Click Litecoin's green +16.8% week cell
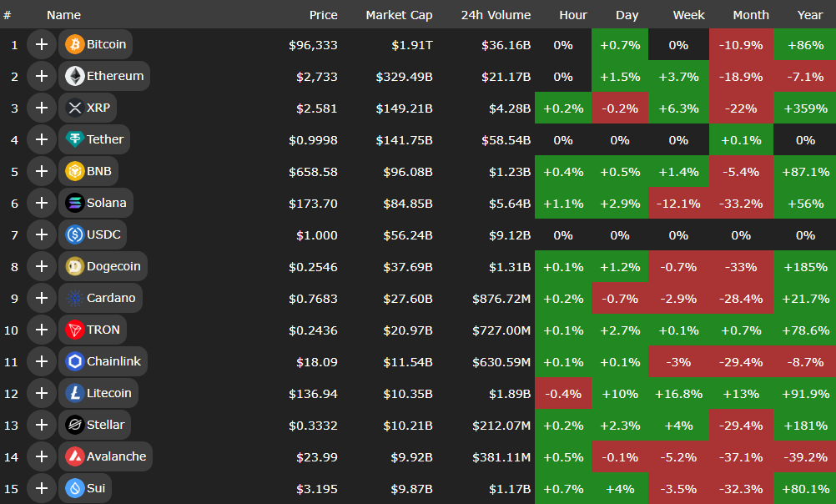Image resolution: width=836 pixels, height=504 pixels. pyautogui.click(x=678, y=393)
